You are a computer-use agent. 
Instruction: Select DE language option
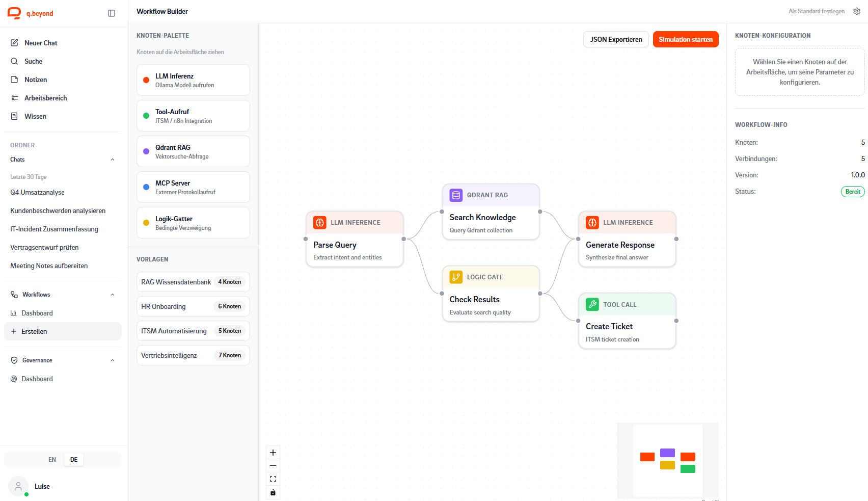coord(74,460)
